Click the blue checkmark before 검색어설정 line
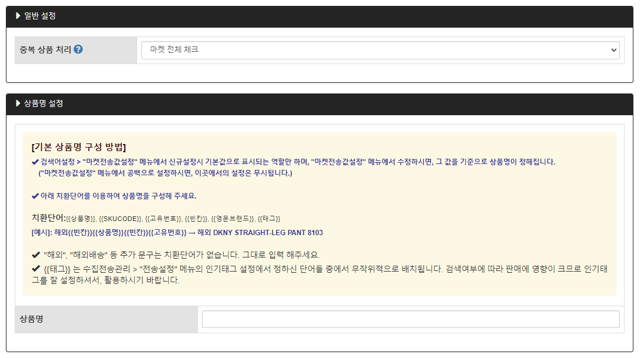The height and width of the screenshot is (358, 644). 35,162
